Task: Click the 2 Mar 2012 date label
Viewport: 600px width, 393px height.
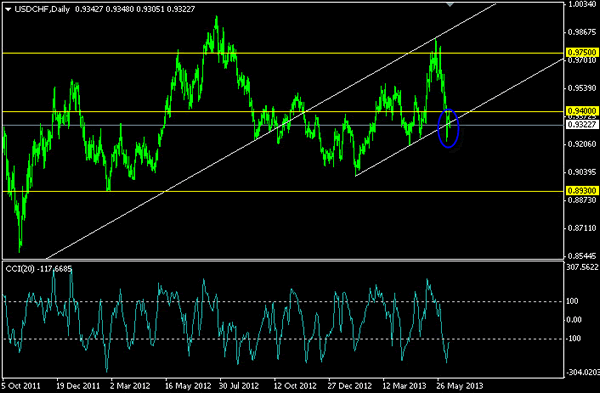Action: (x=130, y=386)
